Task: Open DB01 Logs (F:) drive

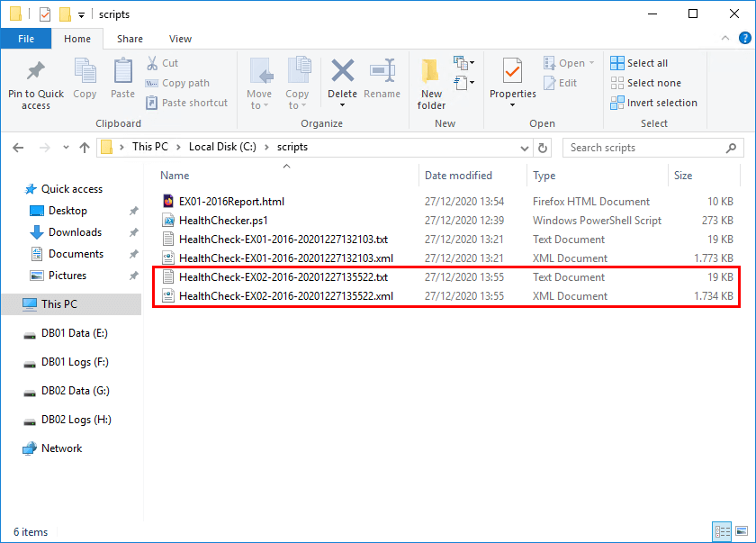Action: pos(66,362)
